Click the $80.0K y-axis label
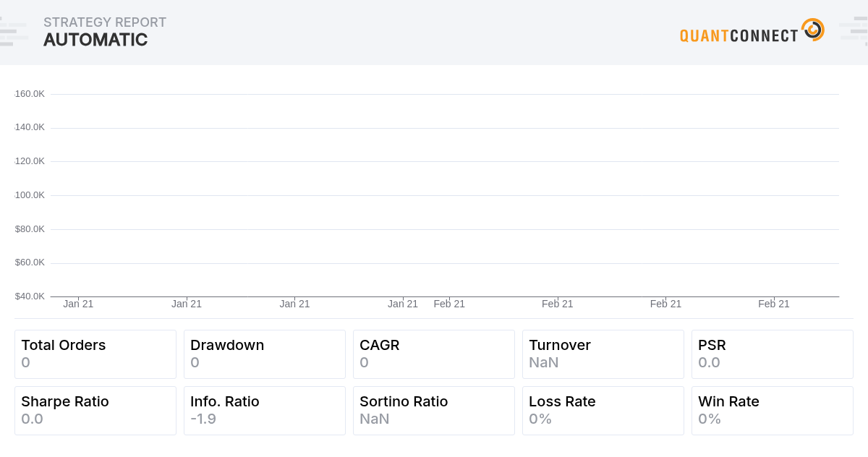The width and height of the screenshot is (868, 457). coord(30,229)
